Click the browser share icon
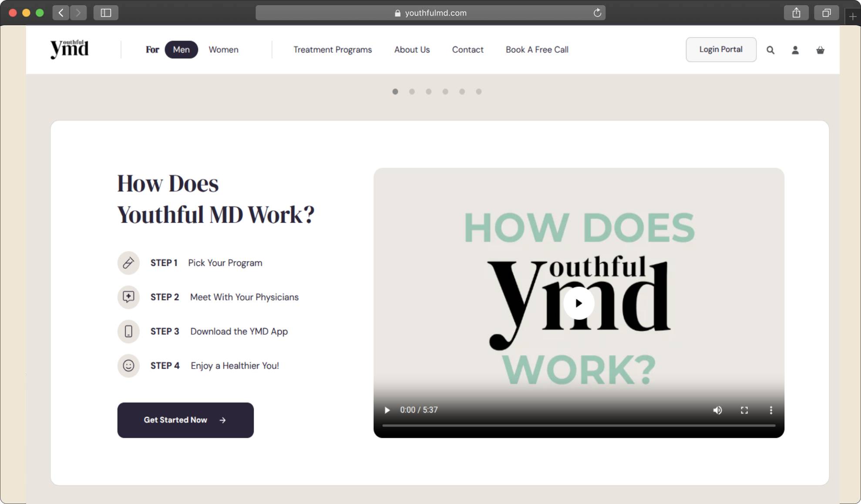 [796, 13]
